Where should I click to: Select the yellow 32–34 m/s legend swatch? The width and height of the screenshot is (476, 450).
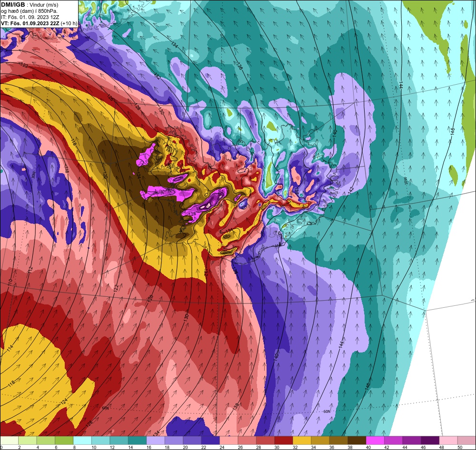click(302, 440)
